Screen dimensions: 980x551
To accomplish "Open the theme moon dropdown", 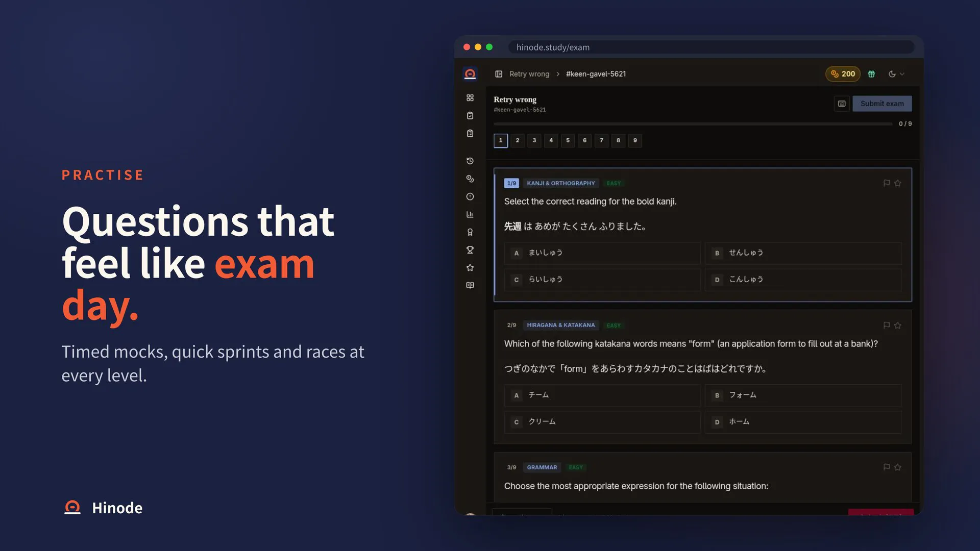I will coord(896,74).
